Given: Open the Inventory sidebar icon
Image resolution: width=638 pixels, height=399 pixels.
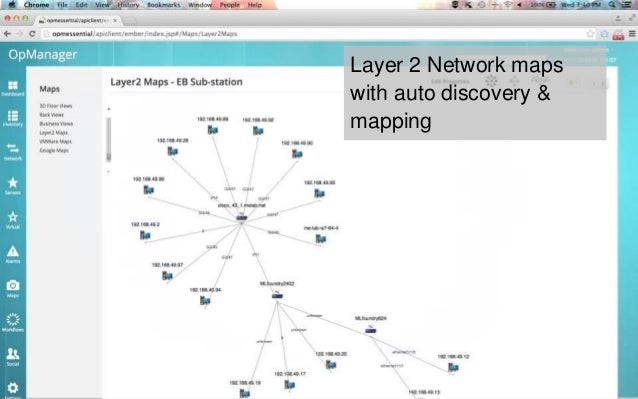Looking at the screenshot, I should [13, 118].
